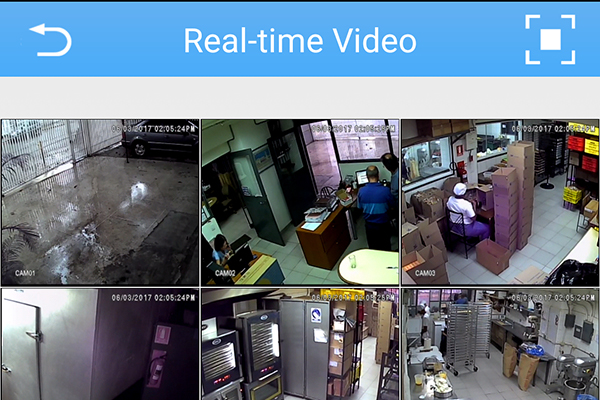Click the gray strip below the header
Image resolution: width=600 pixels, height=400 pixels.
pyautogui.click(x=299, y=97)
